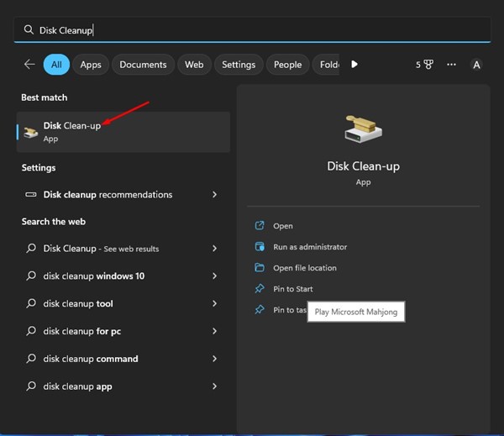Open the three-dots more options menu

click(x=452, y=65)
